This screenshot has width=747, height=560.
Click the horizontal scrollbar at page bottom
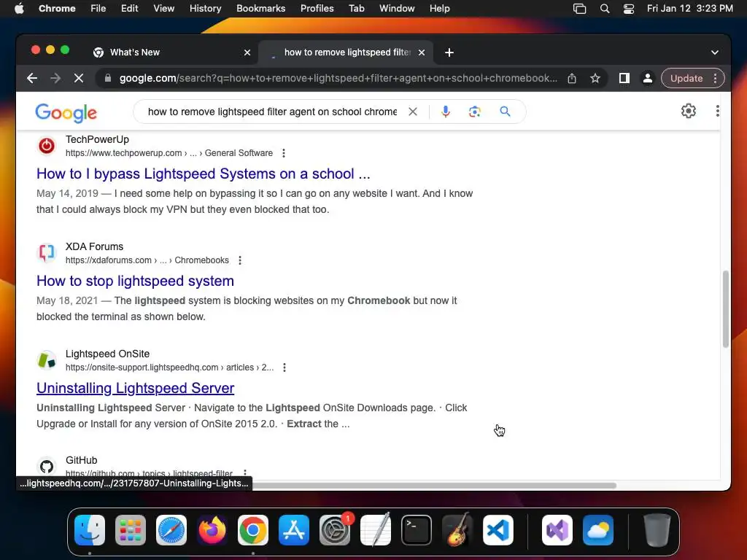[x=433, y=485]
